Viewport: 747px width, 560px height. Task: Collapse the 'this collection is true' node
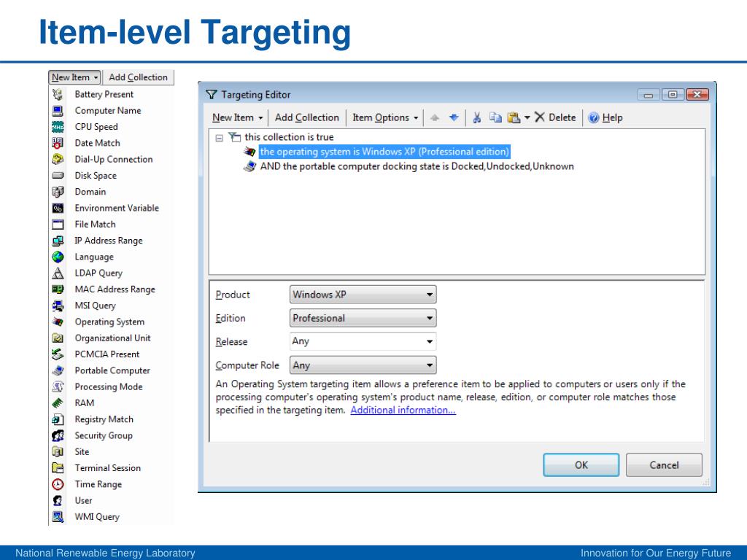click(x=219, y=138)
